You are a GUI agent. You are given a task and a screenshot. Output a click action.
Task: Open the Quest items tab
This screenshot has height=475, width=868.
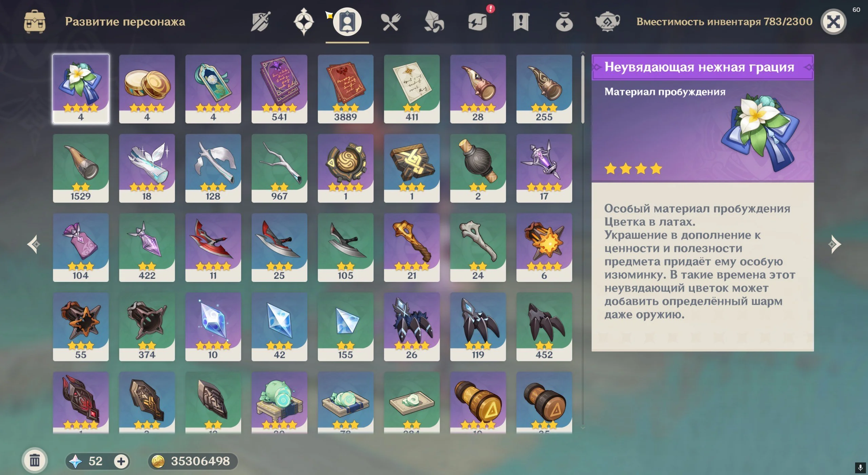pyautogui.click(x=521, y=22)
